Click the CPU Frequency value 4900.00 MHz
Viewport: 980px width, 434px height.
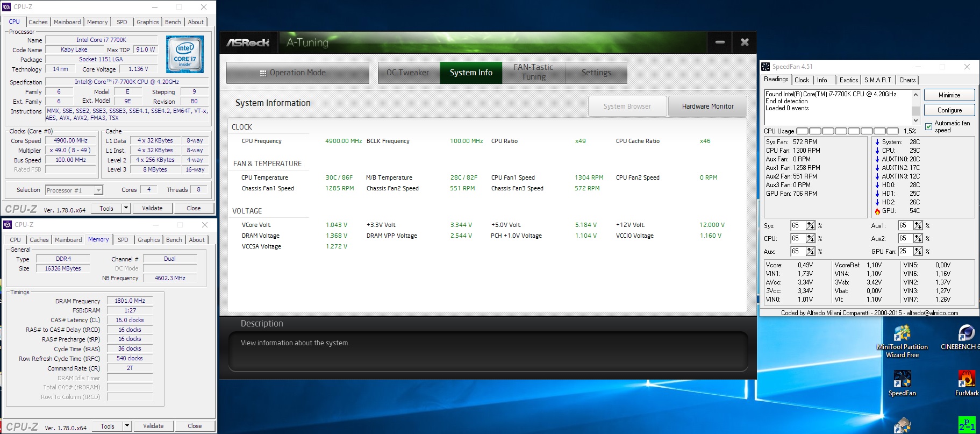[x=344, y=141]
